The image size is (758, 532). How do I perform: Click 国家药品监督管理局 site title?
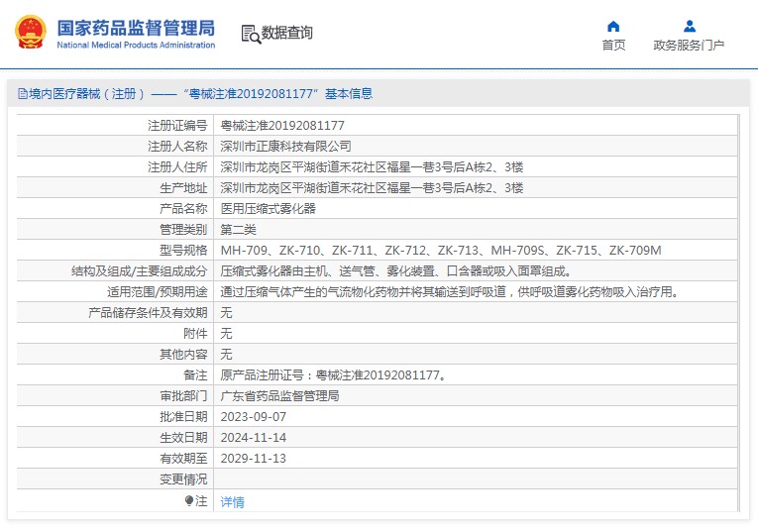[x=136, y=28]
